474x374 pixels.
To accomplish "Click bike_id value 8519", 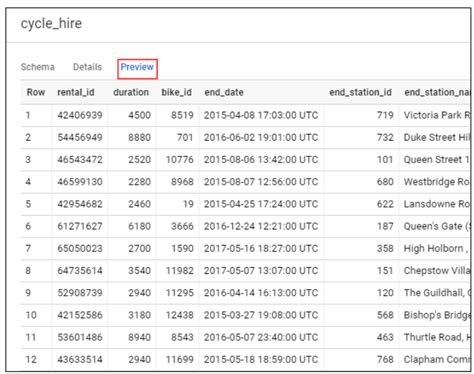I will click(182, 115).
